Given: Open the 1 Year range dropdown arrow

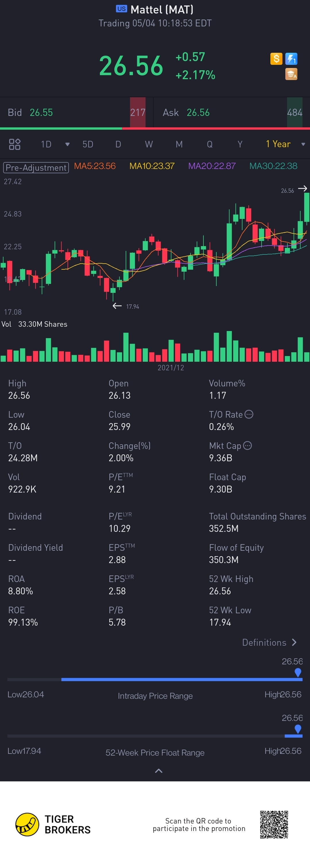Looking at the screenshot, I should pos(303,144).
